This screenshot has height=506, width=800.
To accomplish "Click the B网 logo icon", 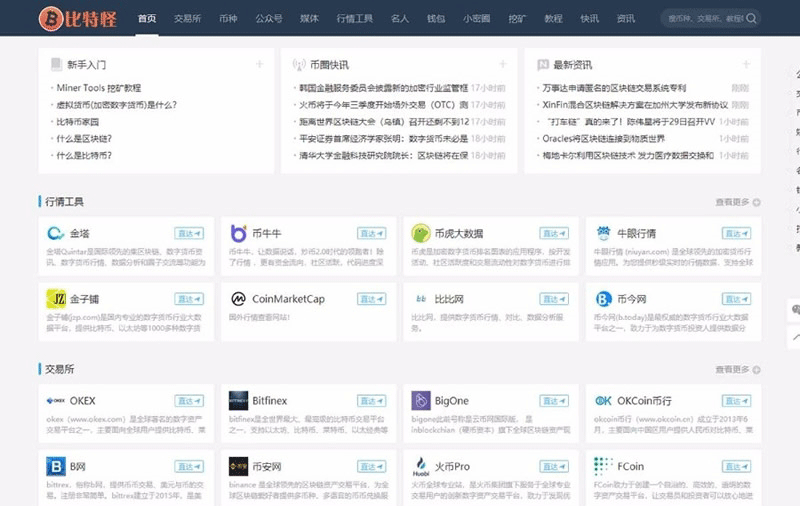I will (x=56, y=466).
